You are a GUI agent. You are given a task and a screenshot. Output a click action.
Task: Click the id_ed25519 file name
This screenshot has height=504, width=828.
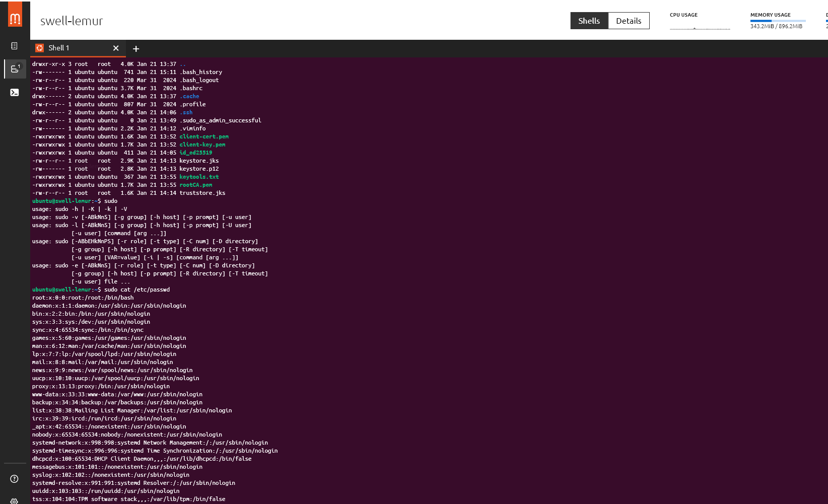point(196,153)
